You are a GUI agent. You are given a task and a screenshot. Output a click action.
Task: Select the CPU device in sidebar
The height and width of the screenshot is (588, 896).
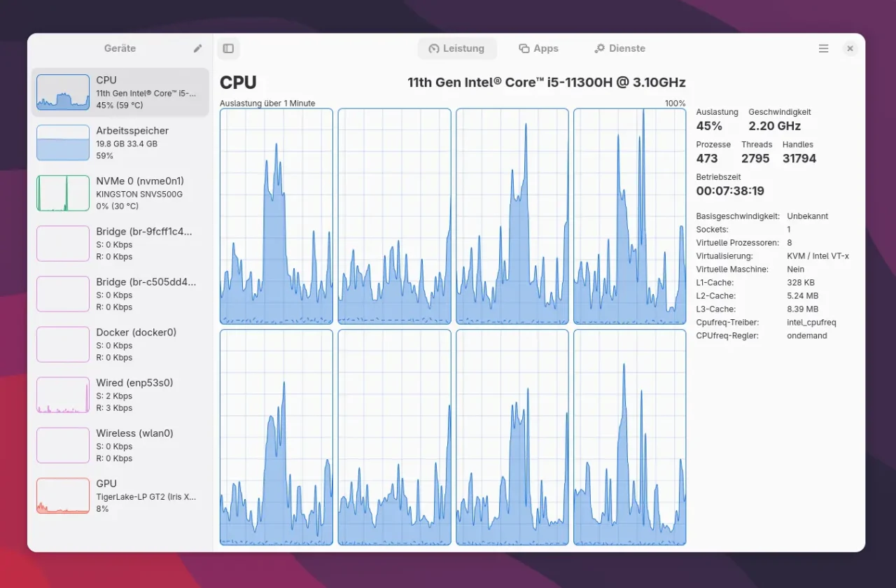[120, 92]
